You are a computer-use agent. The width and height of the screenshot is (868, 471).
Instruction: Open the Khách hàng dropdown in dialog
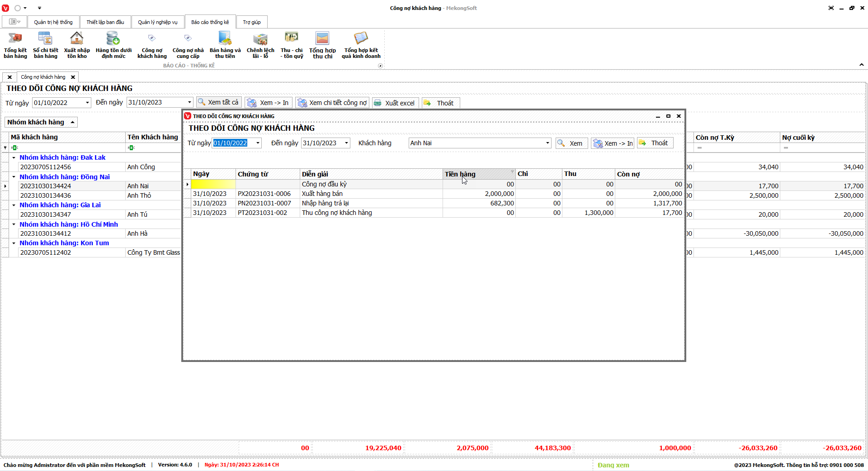click(x=547, y=143)
